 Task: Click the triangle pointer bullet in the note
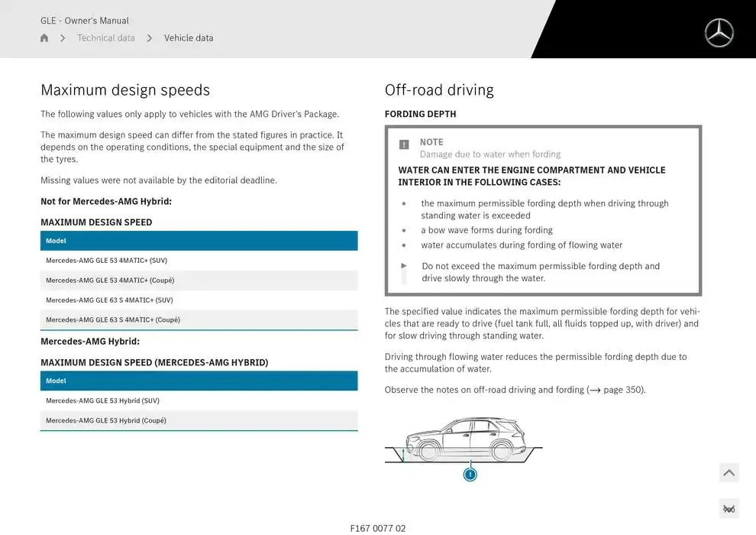click(x=403, y=266)
